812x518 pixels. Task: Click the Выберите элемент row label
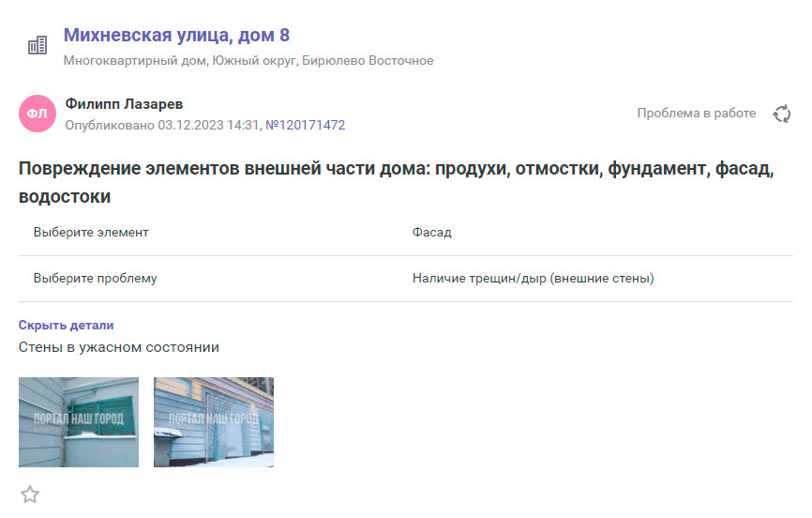[x=91, y=232]
